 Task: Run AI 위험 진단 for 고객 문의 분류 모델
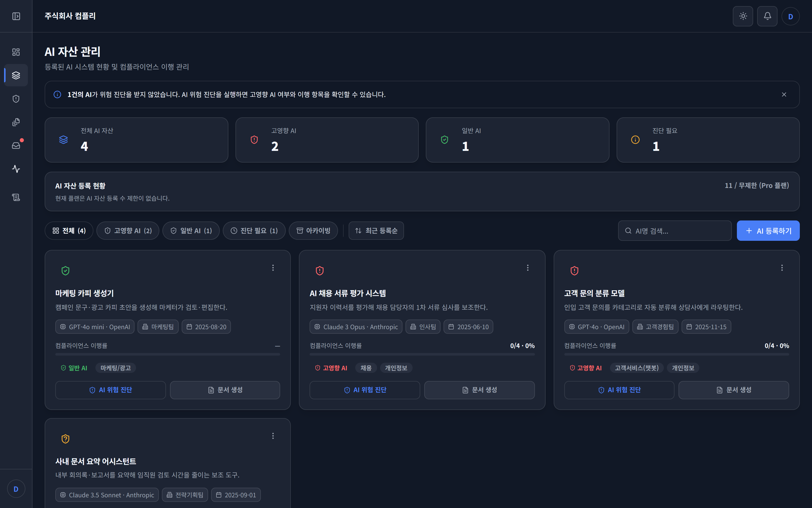[619, 390]
